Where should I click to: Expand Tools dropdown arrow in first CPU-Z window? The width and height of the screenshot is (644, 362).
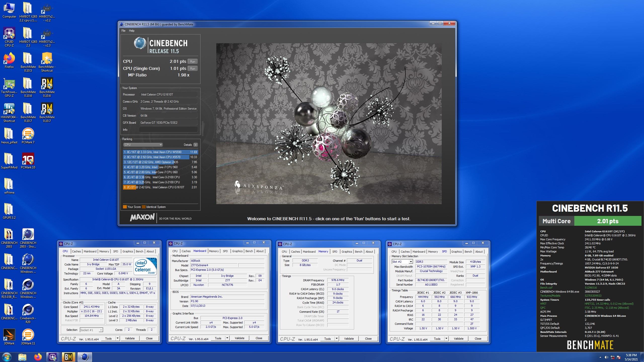(x=117, y=338)
